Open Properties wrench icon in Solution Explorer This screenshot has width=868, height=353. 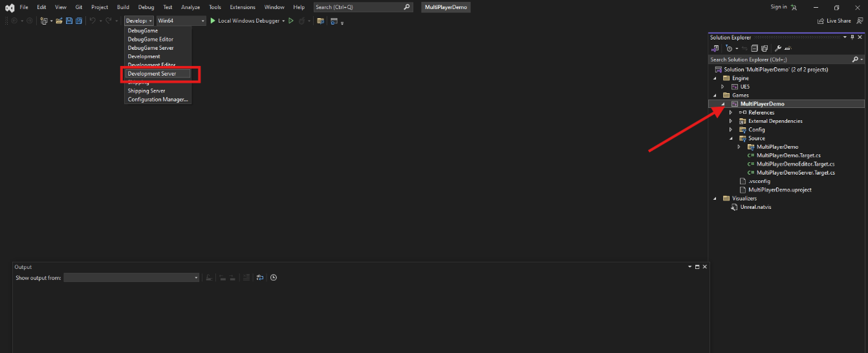tap(778, 48)
